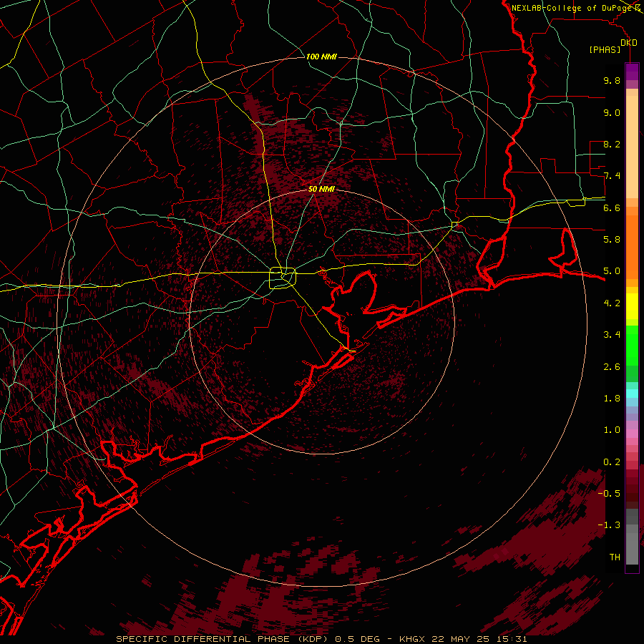The image size is (644, 644).
Task: Pick the purple top segment of color bar
Action: tap(632, 72)
